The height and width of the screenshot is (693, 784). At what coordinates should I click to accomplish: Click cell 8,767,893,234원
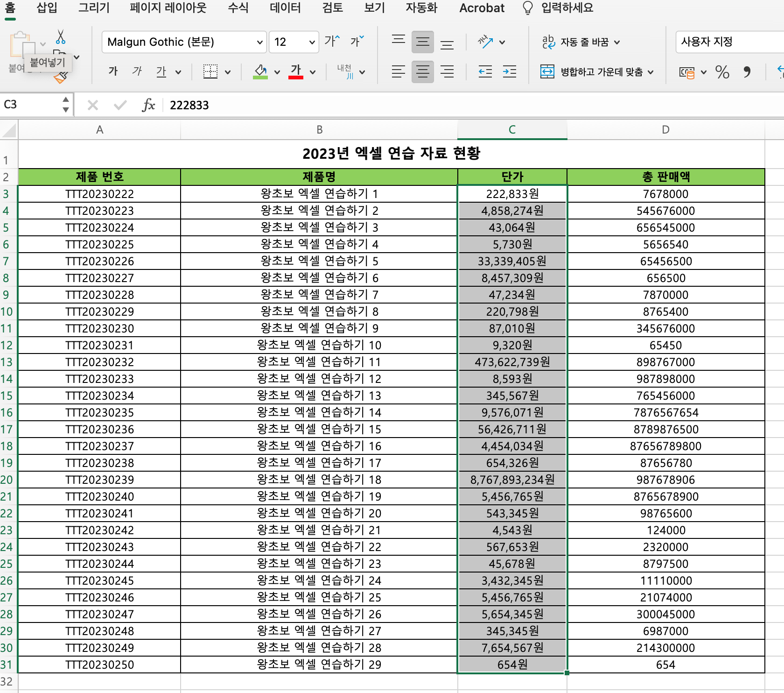512,480
